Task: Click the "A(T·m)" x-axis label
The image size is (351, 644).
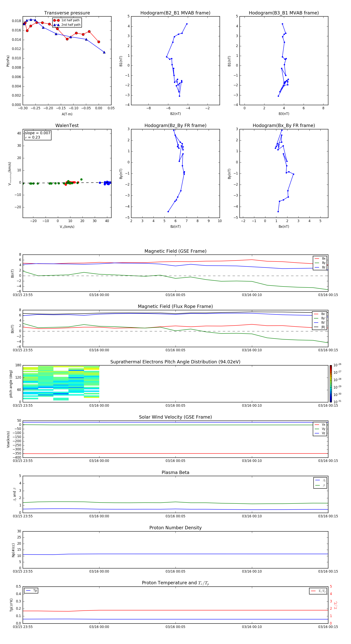Action: 67,114
